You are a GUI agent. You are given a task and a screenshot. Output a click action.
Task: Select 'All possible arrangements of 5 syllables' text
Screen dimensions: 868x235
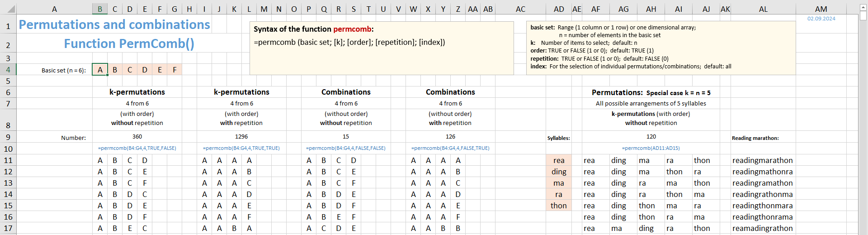[x=651, y=104]
